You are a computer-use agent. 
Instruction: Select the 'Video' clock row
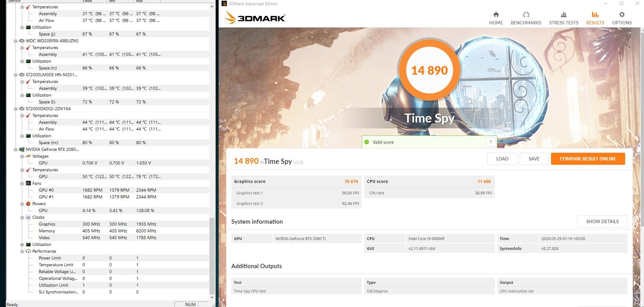[107, 238]
